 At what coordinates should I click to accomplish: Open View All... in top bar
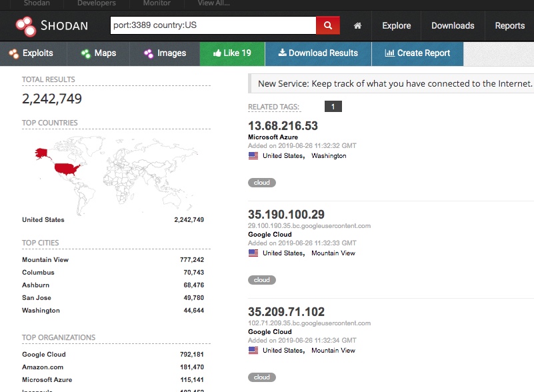click(x=213, y=3)
